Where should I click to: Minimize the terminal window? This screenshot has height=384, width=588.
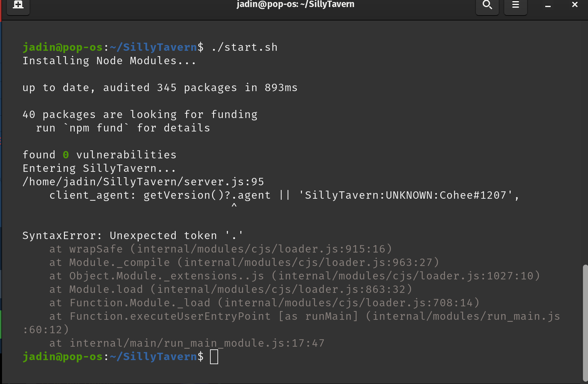pos(547,5)
